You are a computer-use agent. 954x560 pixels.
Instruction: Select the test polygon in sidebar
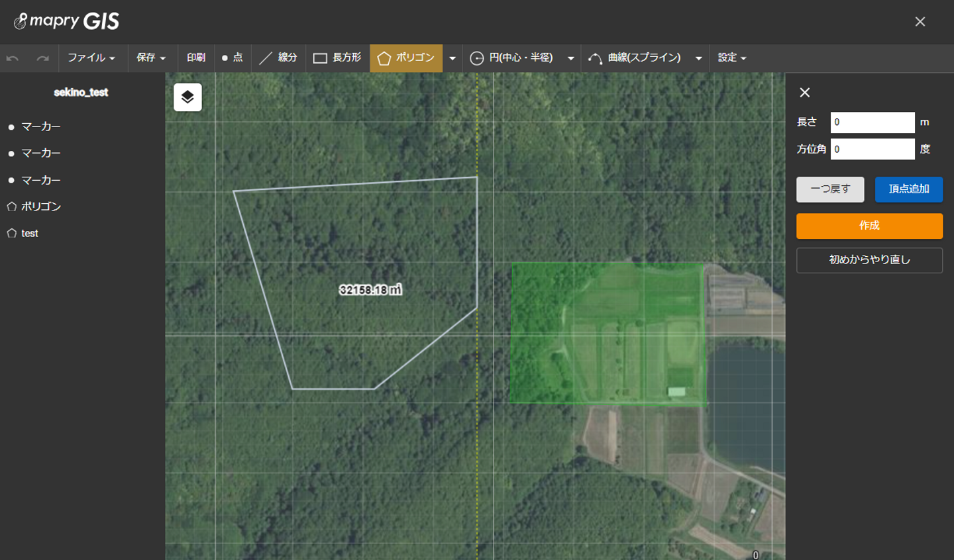(x=29, y=234)
